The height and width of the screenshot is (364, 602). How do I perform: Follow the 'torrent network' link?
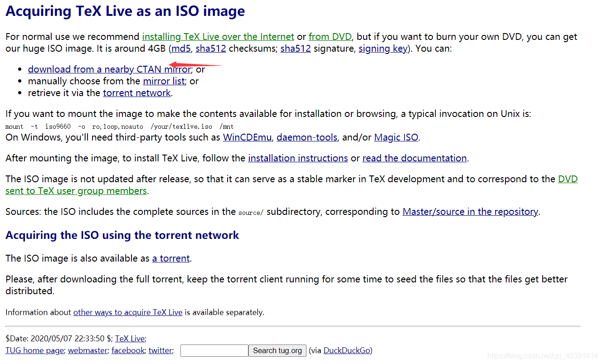(x=137, y=93)
